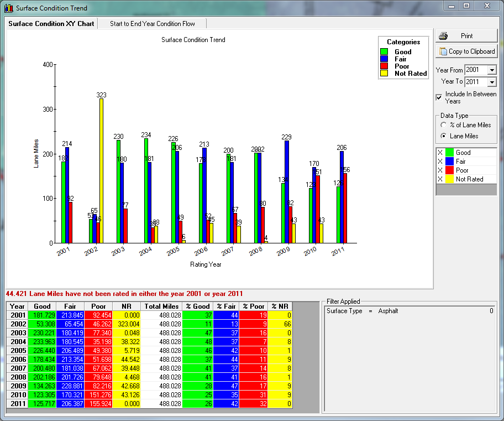Click Poor value 35.198 in table
The image size is (504, 421).
pyautogui.click(x=98, y=341)
